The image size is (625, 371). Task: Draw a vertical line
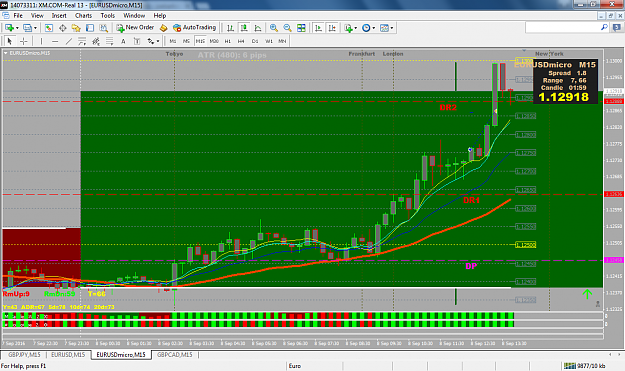click(41, 41)
